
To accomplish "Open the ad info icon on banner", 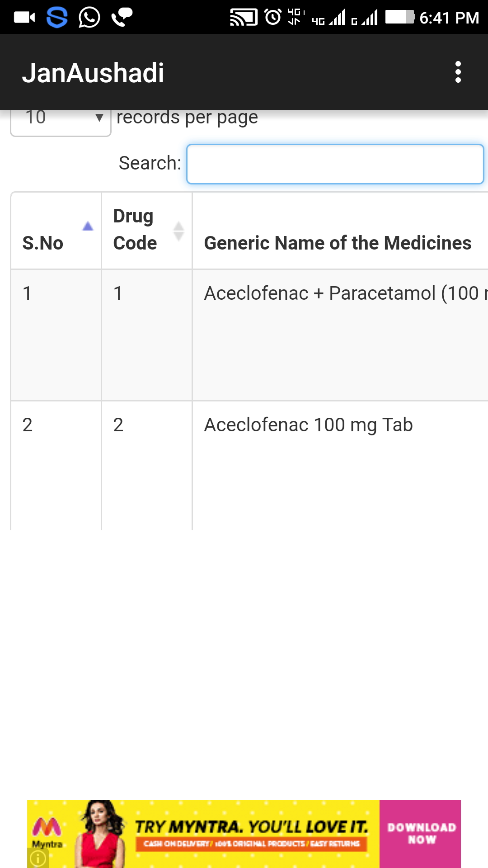I will [x=38, y=858].
